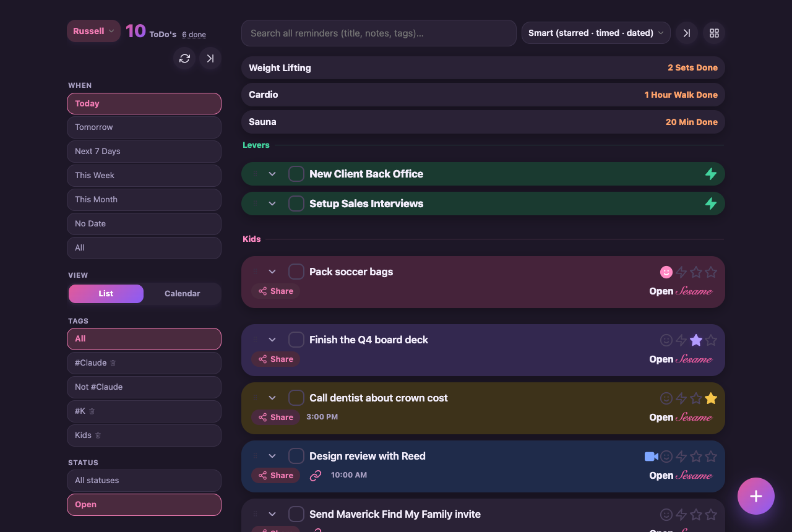The image size is (792, 532).
Task: Select the List view tab
Action: pyautogui.click(x=106, y=294)
